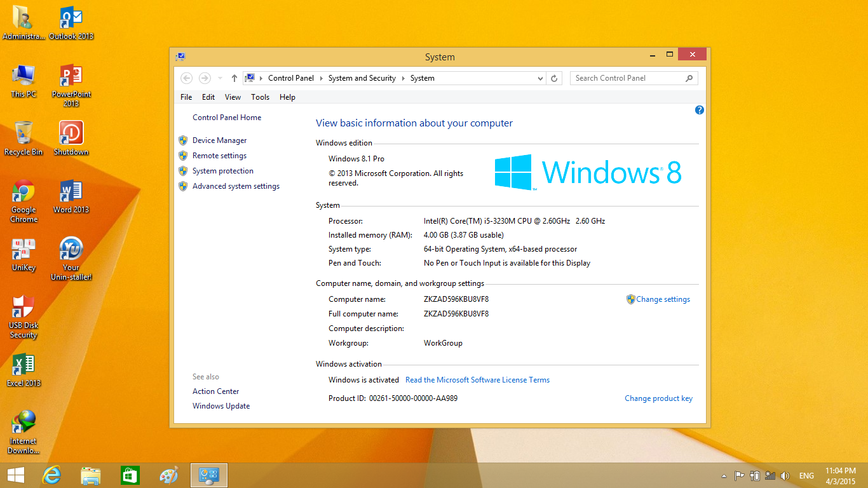Image resolution: width=868 pixels, height=488 pixels.
Task: Open the Administrator folder desktop icon
Action: [x=24, y=23]
